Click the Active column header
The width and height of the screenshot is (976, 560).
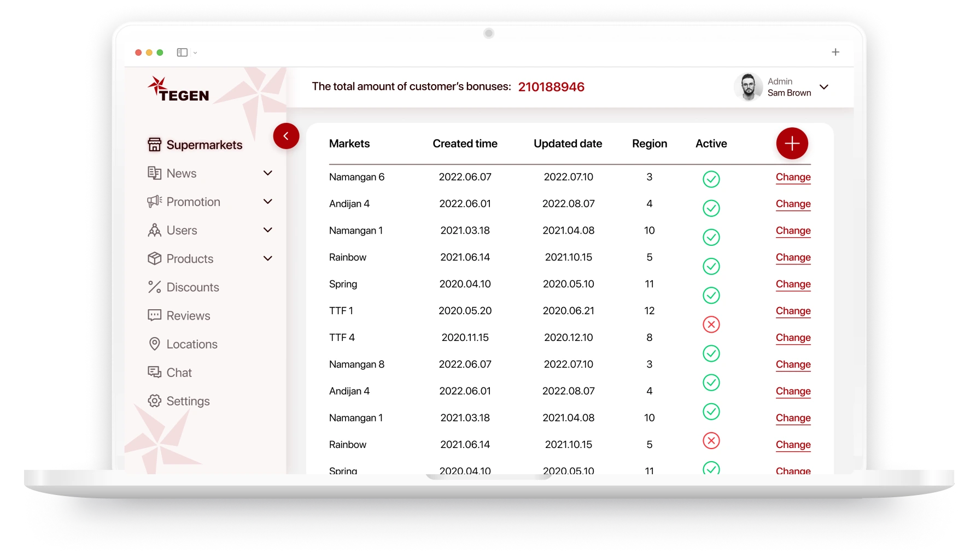tap(711, 144)
